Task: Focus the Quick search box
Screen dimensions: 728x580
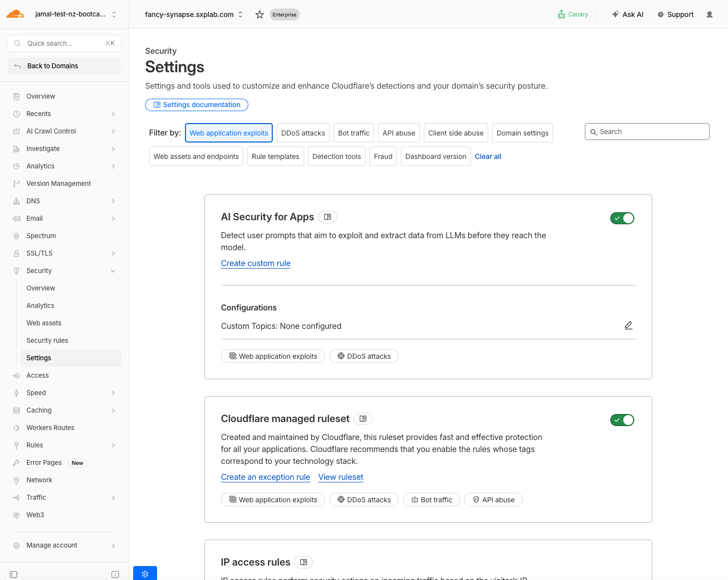Action: click(x=64, y=43)
